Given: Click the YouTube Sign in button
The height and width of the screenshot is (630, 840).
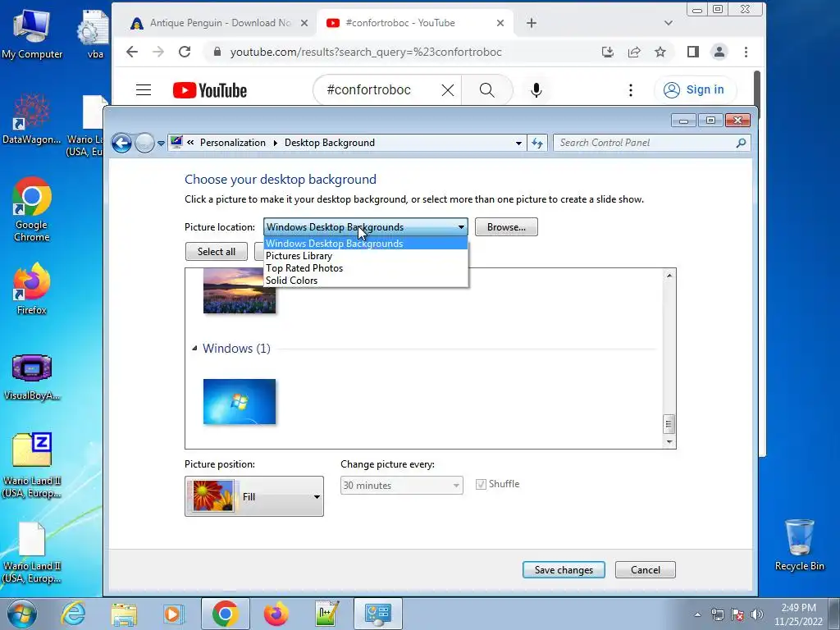Looking at the screenshot, I should click(695, 90).
